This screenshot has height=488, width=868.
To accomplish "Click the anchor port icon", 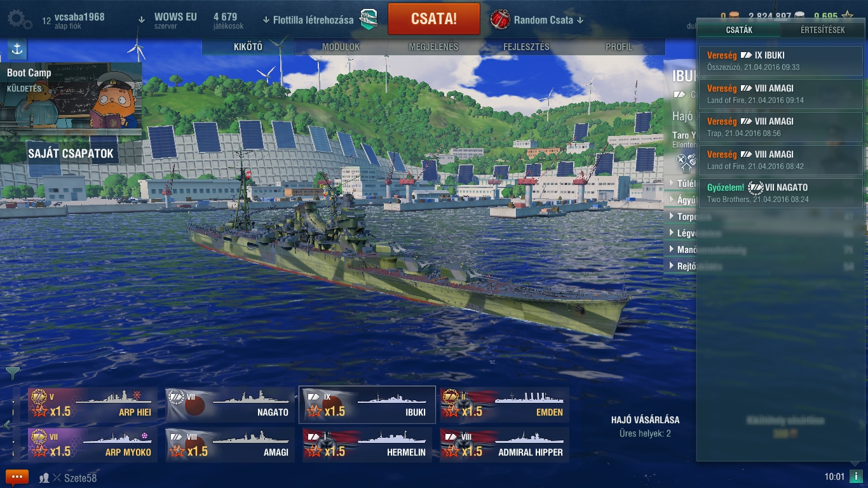I will click(x=17, y=50).
